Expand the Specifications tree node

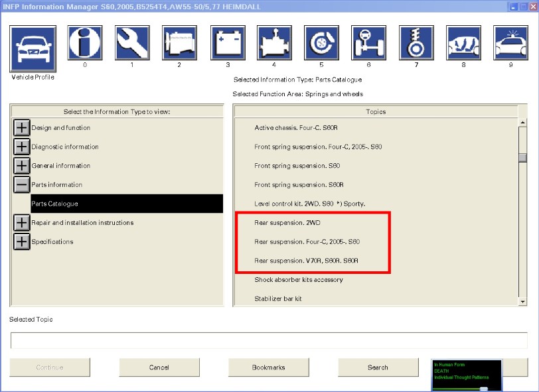tap(22, 242)
